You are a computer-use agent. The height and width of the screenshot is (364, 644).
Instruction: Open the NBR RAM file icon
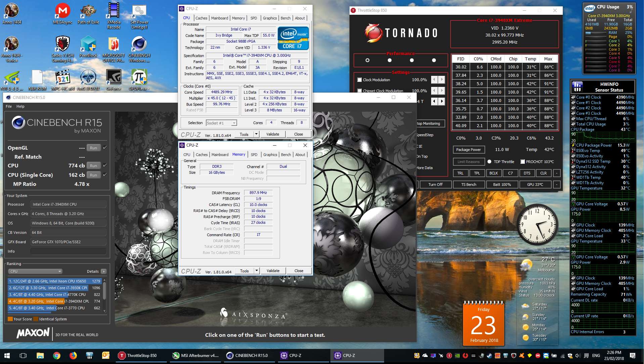pos(37,80)
